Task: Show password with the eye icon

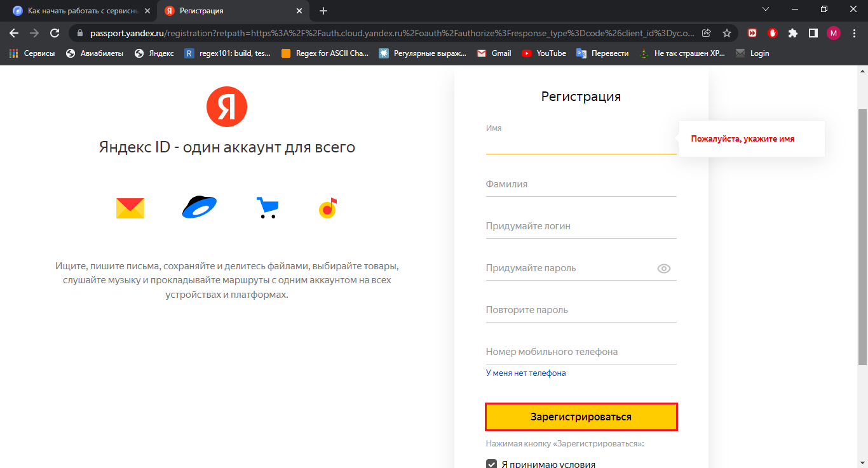Action: click(x=664, y=269)
